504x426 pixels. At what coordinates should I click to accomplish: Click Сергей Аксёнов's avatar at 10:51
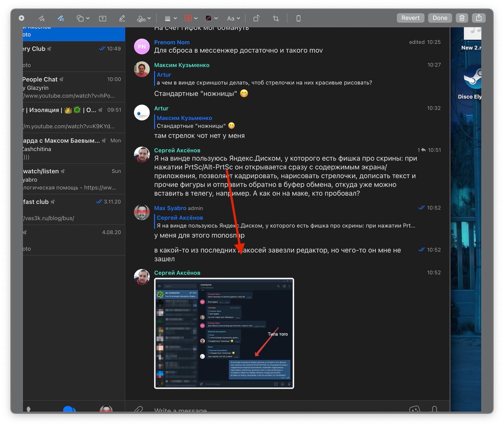tap(142, 155)
